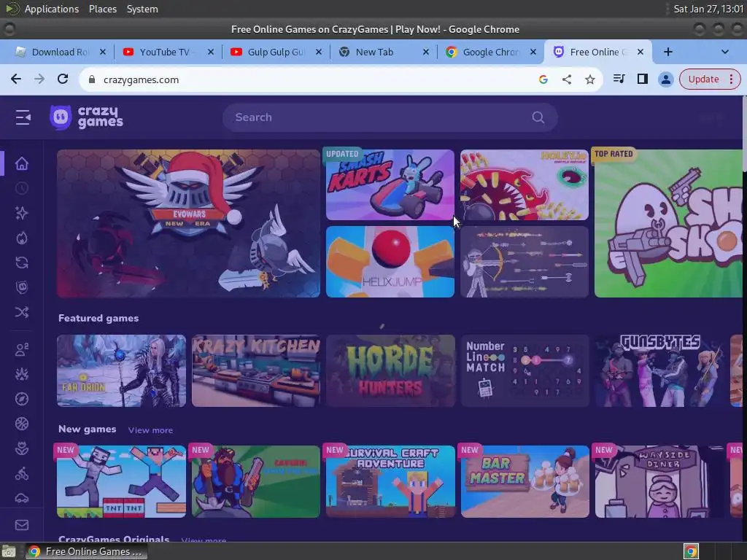Open Number Line Match featured game
747x560 pixels.
(x=525, y=371)
